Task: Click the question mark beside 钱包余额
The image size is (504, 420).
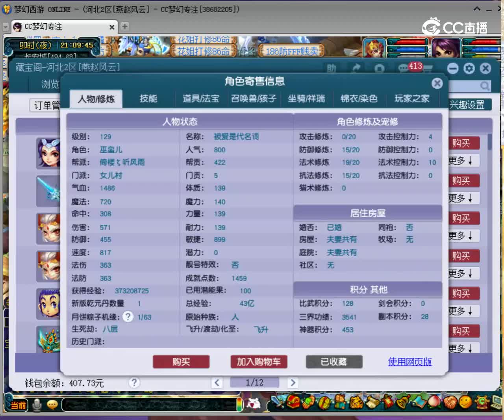Action: tap(134, 383)
